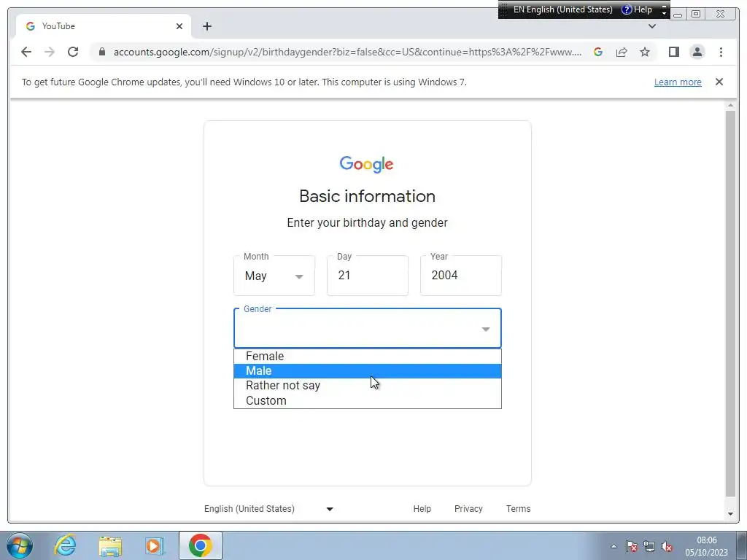Open Windows Media Player from taskbar
The image size is (747, 560).
tap(155, 545)
